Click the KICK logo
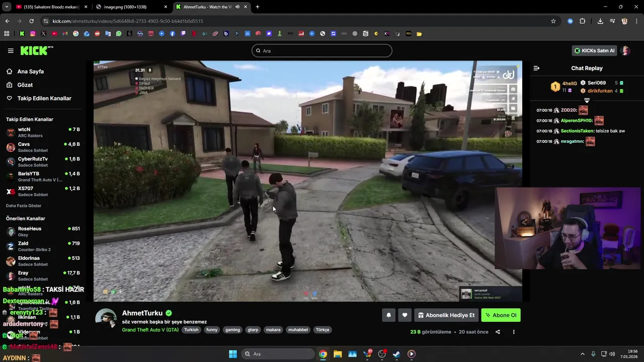This screenshot has height=362, width=644. coord(36,50)
